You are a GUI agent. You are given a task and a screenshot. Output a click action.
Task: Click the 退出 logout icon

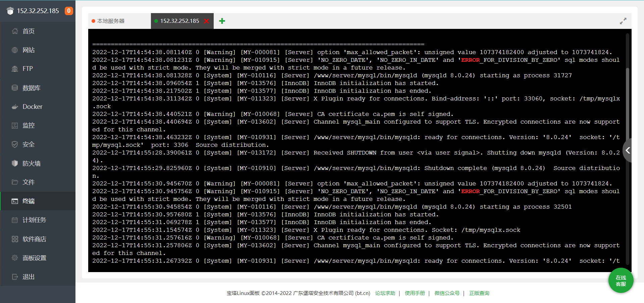tap(15, 277)
